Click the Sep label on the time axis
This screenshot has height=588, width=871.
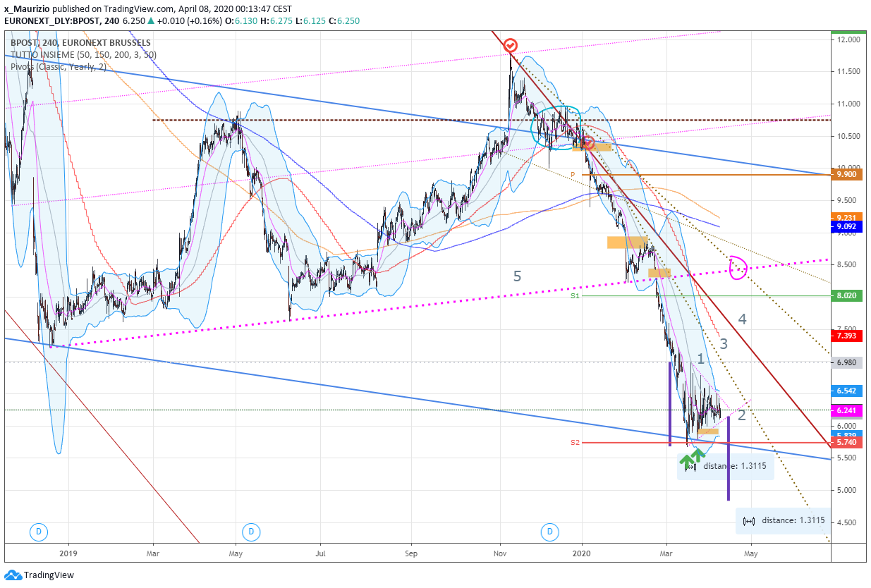(411, 554)
